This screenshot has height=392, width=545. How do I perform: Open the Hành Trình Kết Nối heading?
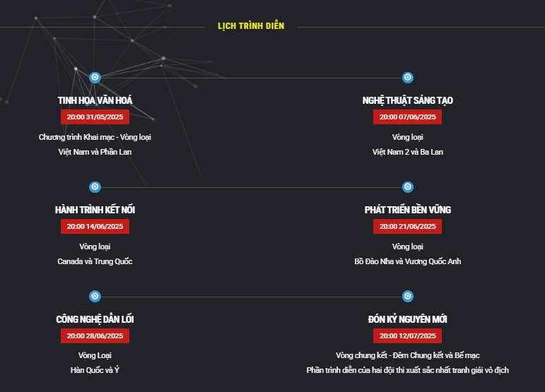point(95,210)
